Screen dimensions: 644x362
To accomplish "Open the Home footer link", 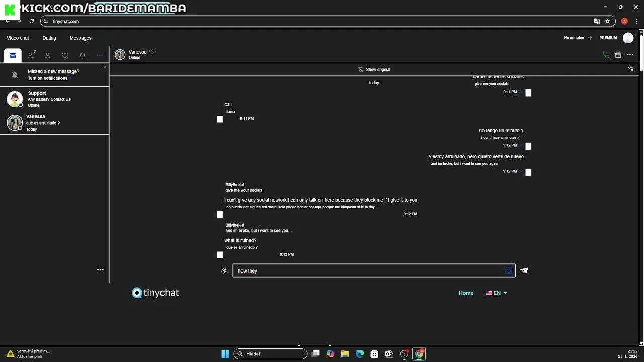I will [466, 293].
